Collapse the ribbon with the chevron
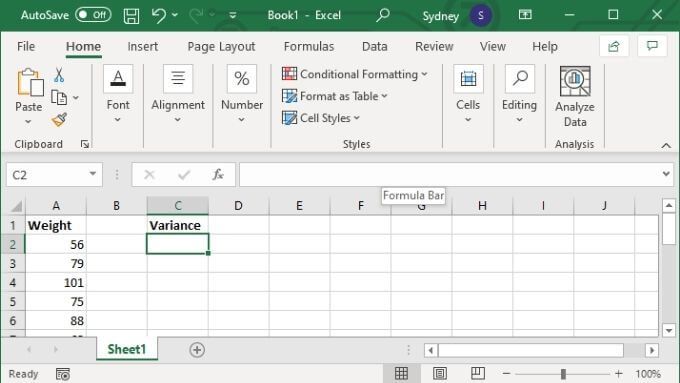The height and width of the screenshot is (383, 680). [x=666, y=145]
